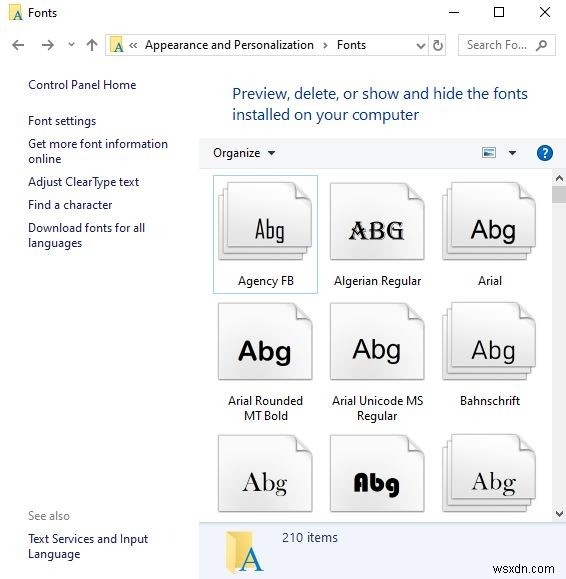This screenshot has width=566, height=579.
Task: Click the Arial Unicode MS Regular label
Action: pyautogui.click(x=377, y=408)
